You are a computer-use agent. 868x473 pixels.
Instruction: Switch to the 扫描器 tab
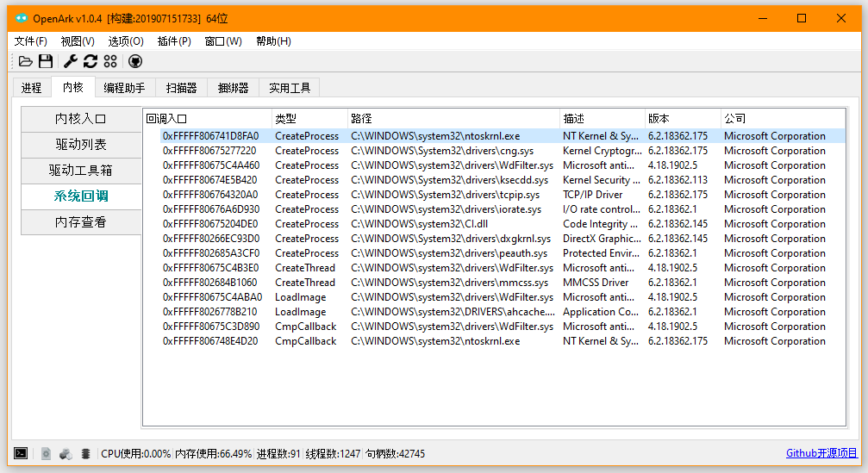pyautogui.click(x=181, y=88)
